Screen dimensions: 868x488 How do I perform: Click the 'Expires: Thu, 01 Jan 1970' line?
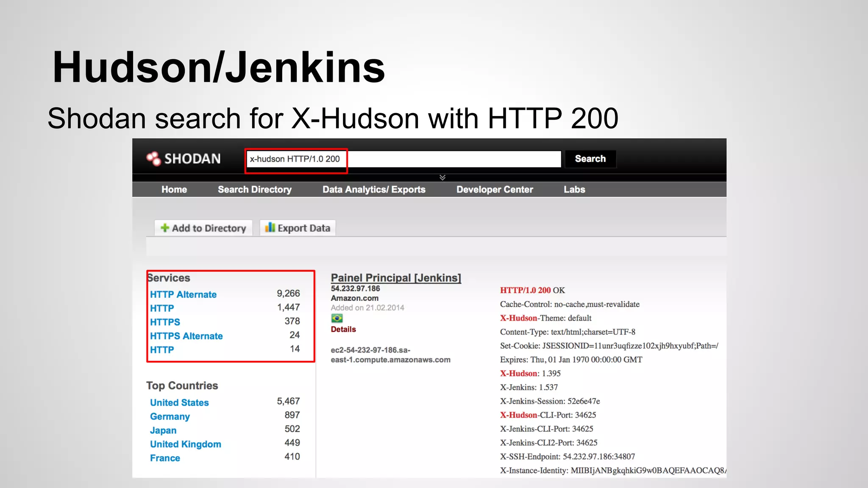[x=571, y=360]
